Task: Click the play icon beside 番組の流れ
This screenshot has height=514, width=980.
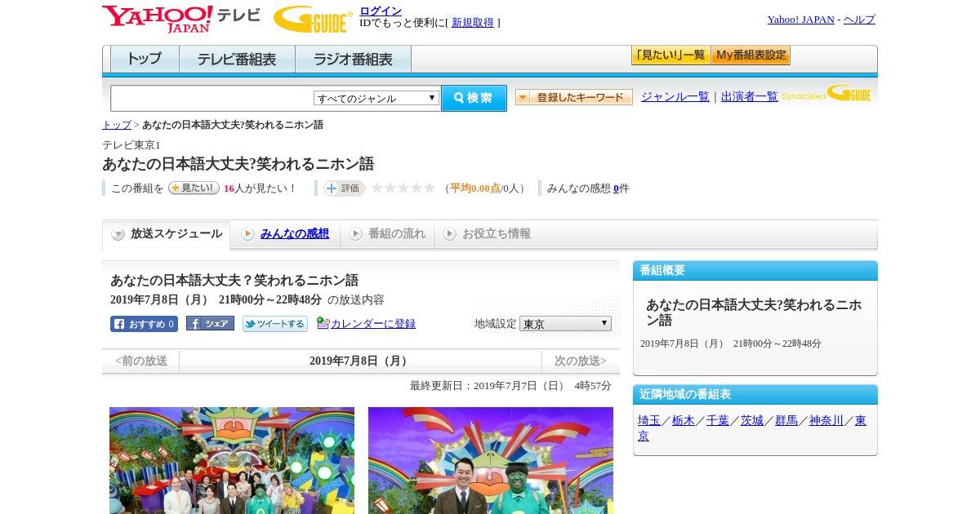Action: [355, 234]
